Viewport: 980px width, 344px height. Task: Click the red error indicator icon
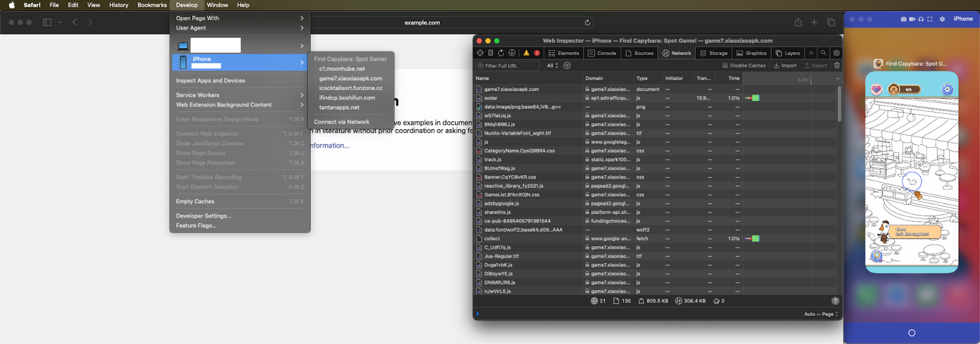[x=537, y=53]
